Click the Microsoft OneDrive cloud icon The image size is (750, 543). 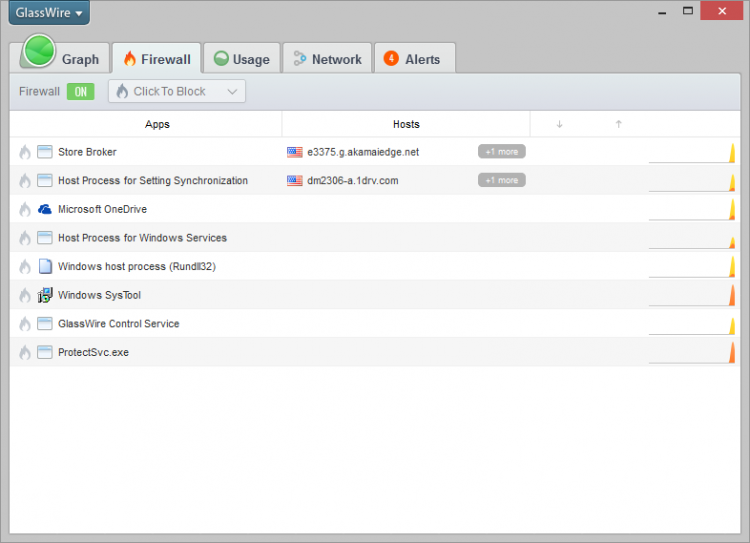[44, 209]
